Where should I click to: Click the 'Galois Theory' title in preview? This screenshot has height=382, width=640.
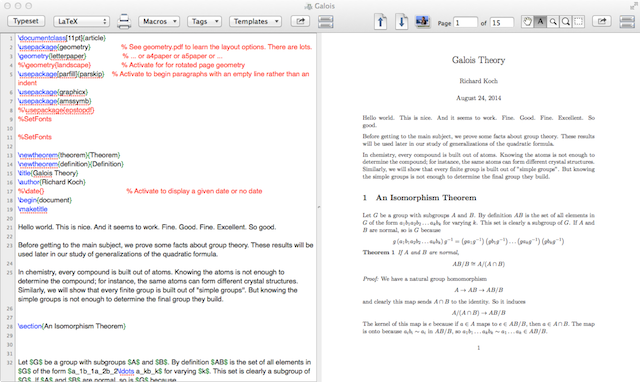coord(478,60)
